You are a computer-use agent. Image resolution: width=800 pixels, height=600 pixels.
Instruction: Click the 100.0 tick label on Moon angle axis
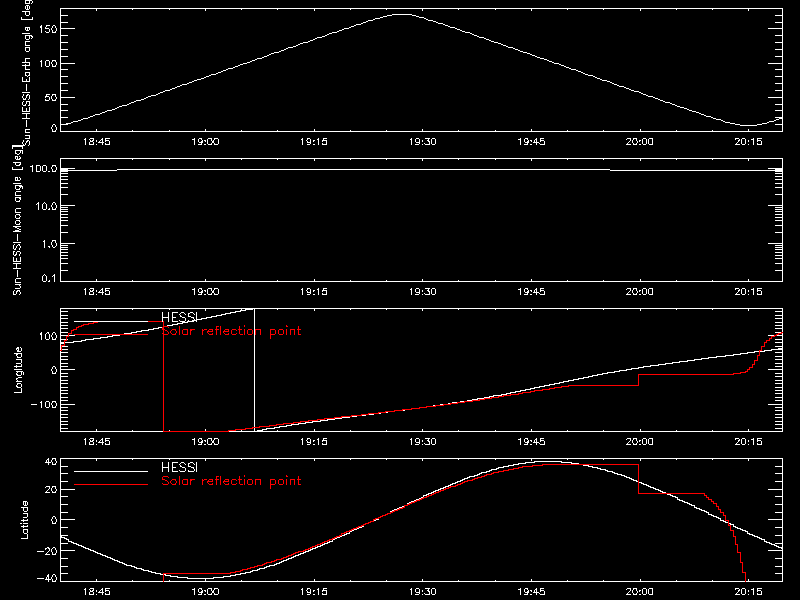[x=43, y=168]
